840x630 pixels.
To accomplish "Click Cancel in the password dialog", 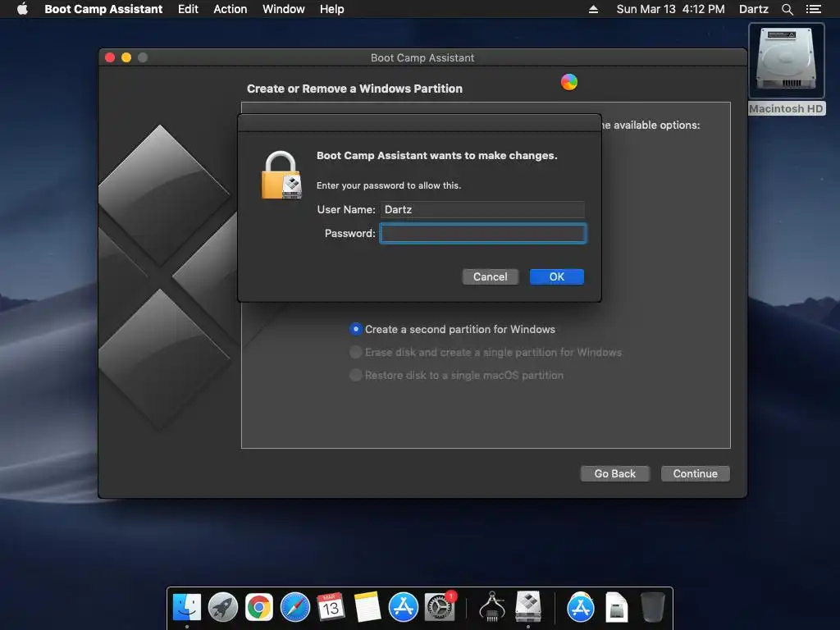I will pyautogui.click(x=491, y=276).
